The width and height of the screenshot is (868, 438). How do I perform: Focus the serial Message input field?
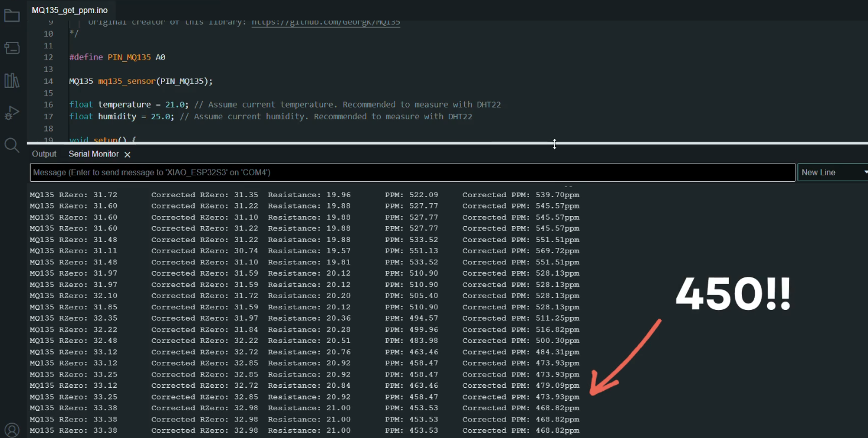tap(412, 172)
